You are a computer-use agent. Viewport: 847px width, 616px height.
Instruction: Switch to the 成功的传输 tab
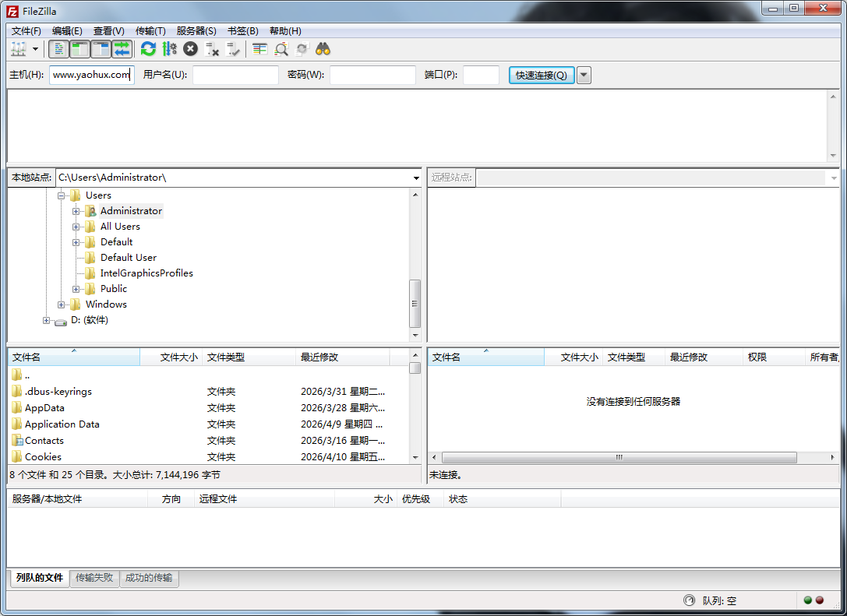[x=149, y=579]
